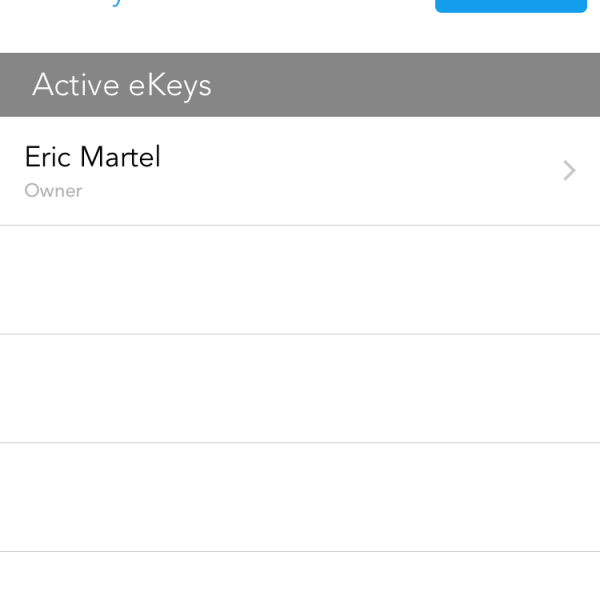Click the third empty list row
The width and height of the screenshot is (600, 600).
(300, 497)
